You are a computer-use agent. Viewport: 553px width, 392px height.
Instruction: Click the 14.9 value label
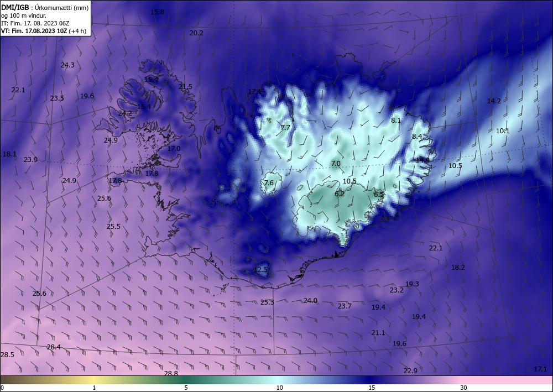[422, 160]
